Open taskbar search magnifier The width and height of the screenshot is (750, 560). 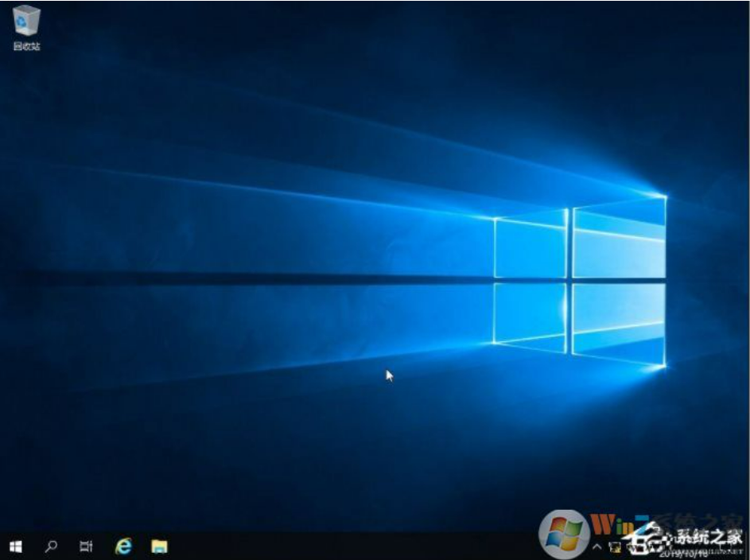coord(52,546)
